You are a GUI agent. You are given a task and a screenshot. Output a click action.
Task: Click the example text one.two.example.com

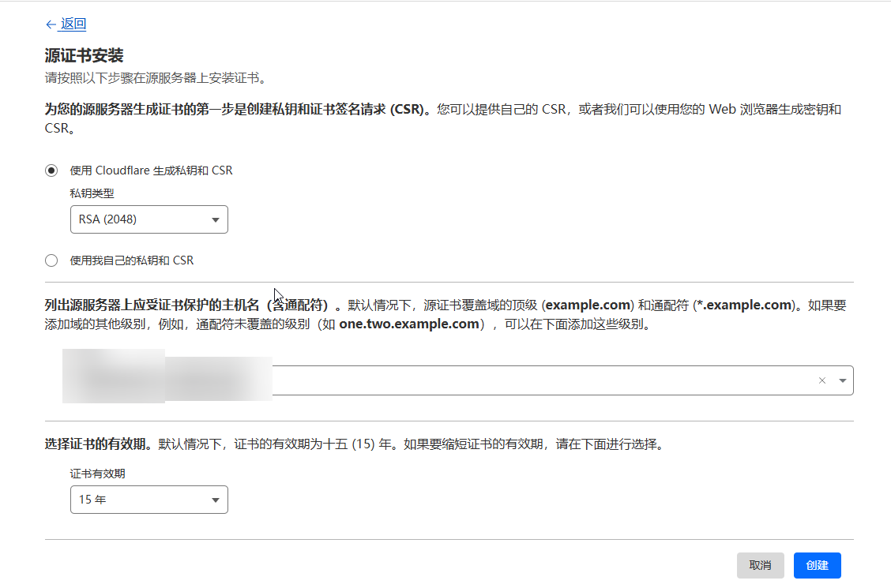(x=409, y=324)
